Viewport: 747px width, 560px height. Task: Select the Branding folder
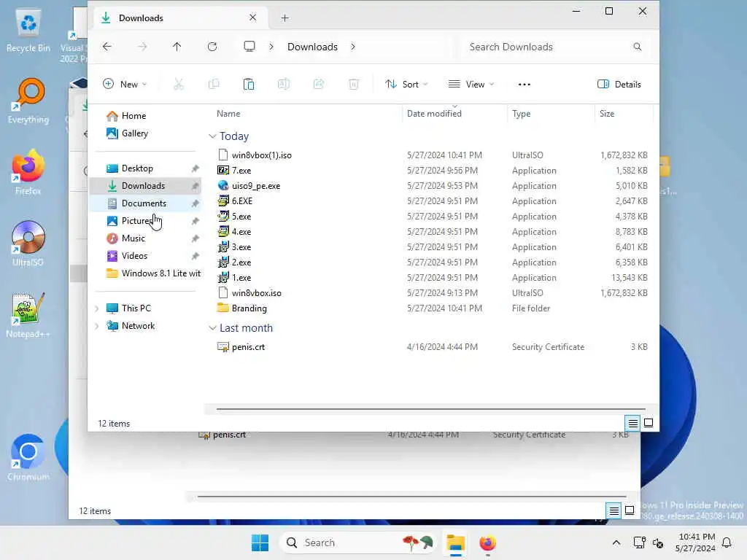(x=249, y=308)
